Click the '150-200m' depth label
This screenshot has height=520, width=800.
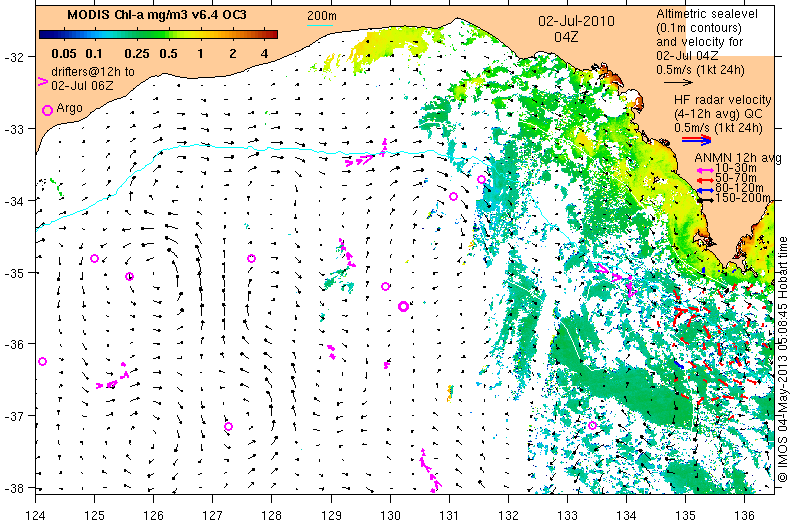click(743, 198)
